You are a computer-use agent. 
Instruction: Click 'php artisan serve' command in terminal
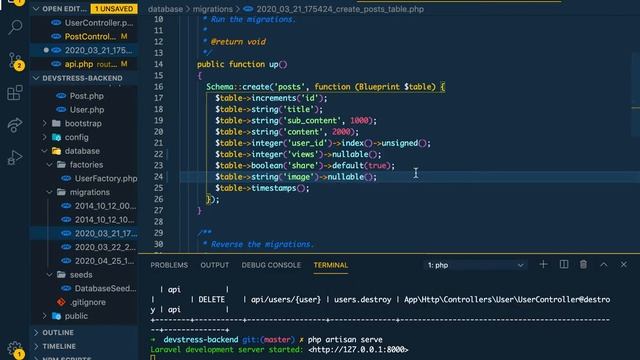345,340
